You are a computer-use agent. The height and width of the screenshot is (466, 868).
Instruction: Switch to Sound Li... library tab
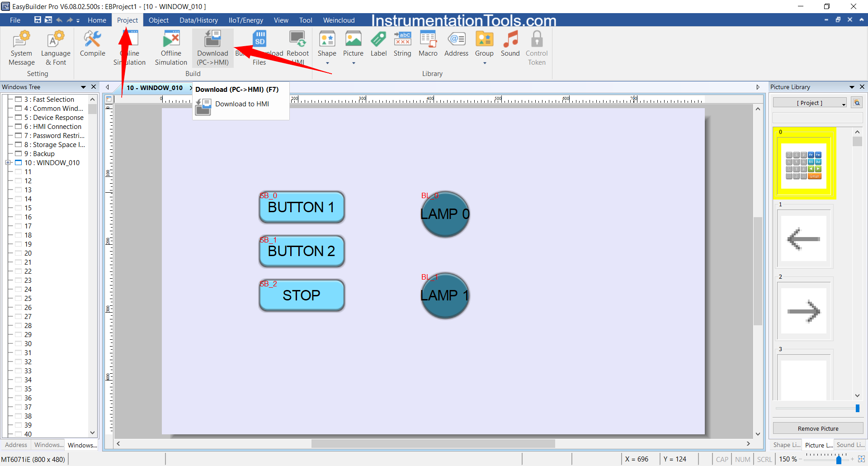point(850,445)
